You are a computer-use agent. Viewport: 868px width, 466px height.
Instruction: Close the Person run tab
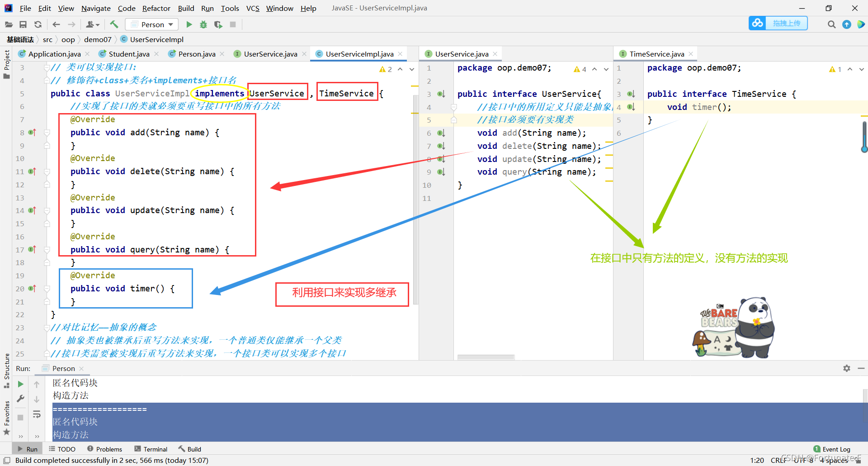click(x=81, y=369)
